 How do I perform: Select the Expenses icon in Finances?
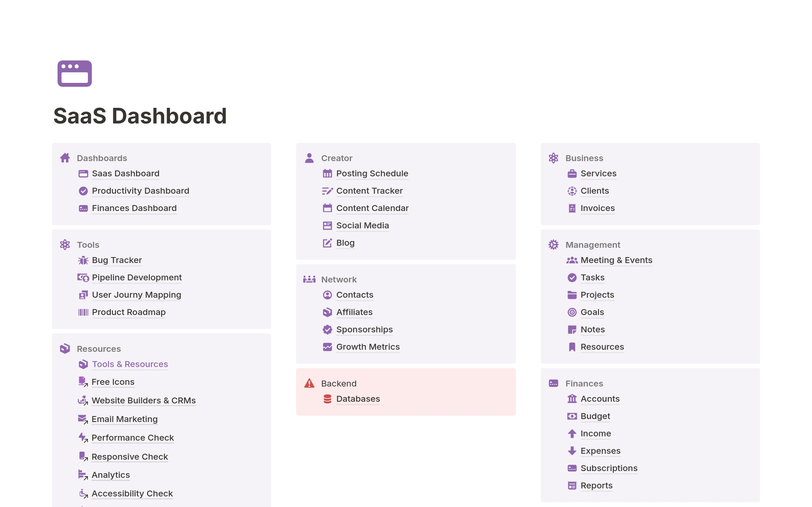[x=573, y=451]
